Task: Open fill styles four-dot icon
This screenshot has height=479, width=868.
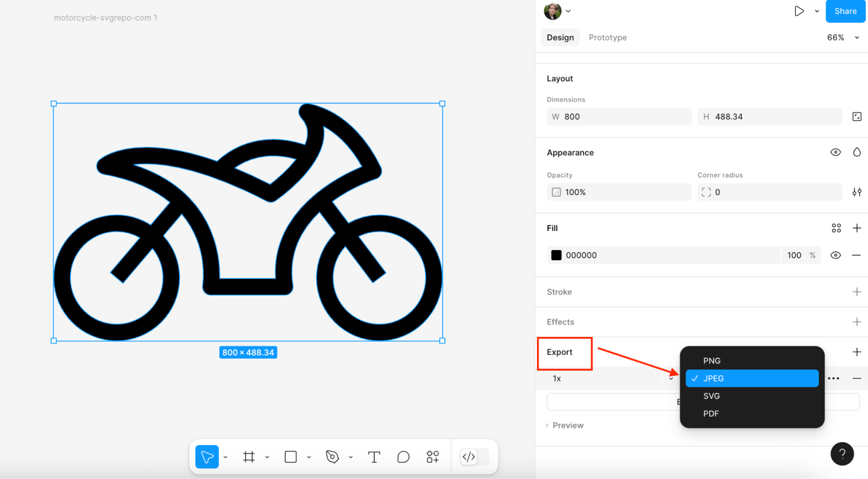Action: pos(836,228)
